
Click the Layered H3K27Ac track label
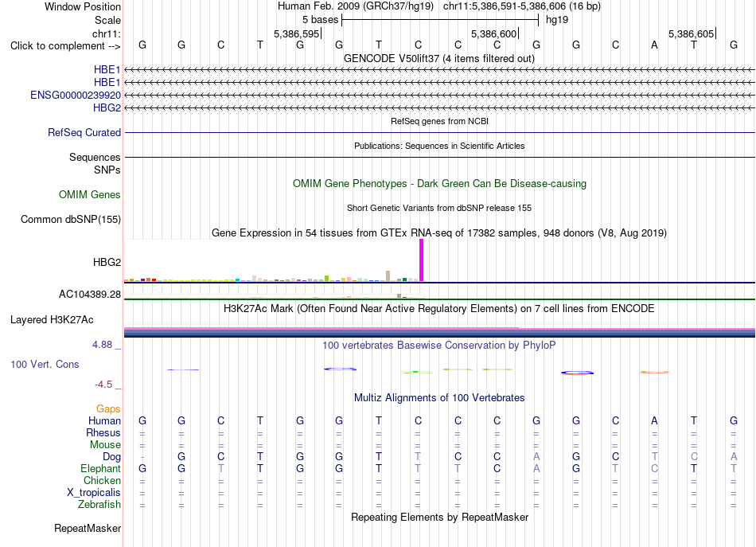[52, 320]
